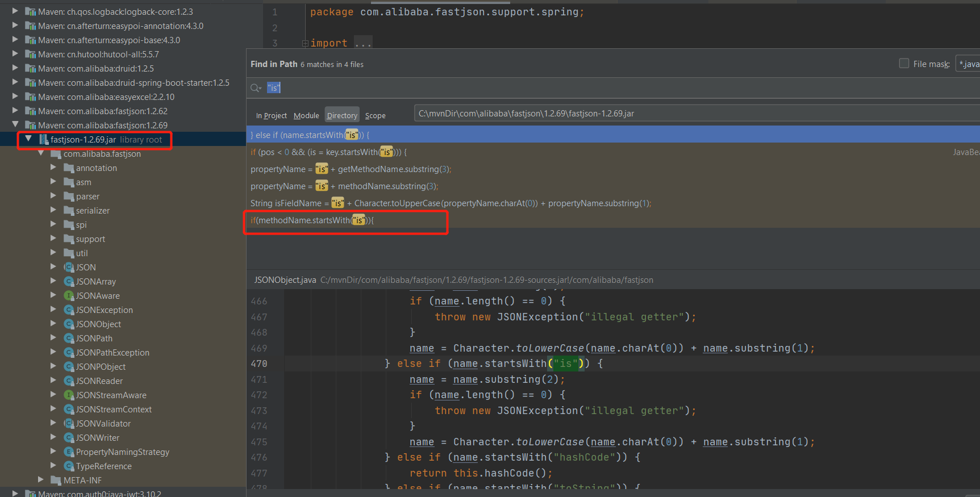Click the logback-core Maven library icon
The width and height of the screenshot is (980, 497).
(x=31, y=11)
